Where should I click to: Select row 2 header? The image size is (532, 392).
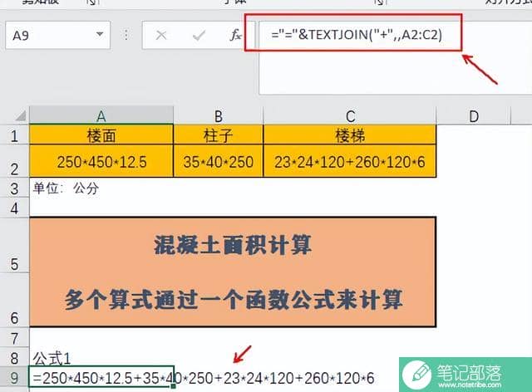[14, 161]
